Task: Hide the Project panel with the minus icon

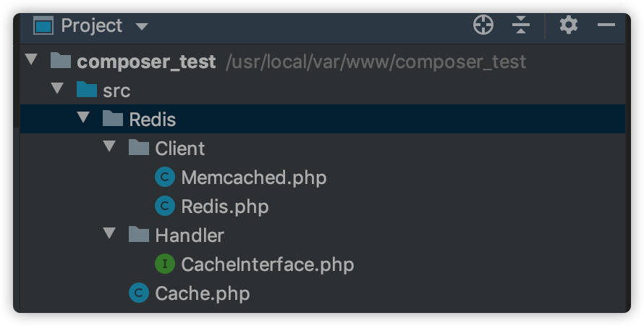Action: [606, 25]
